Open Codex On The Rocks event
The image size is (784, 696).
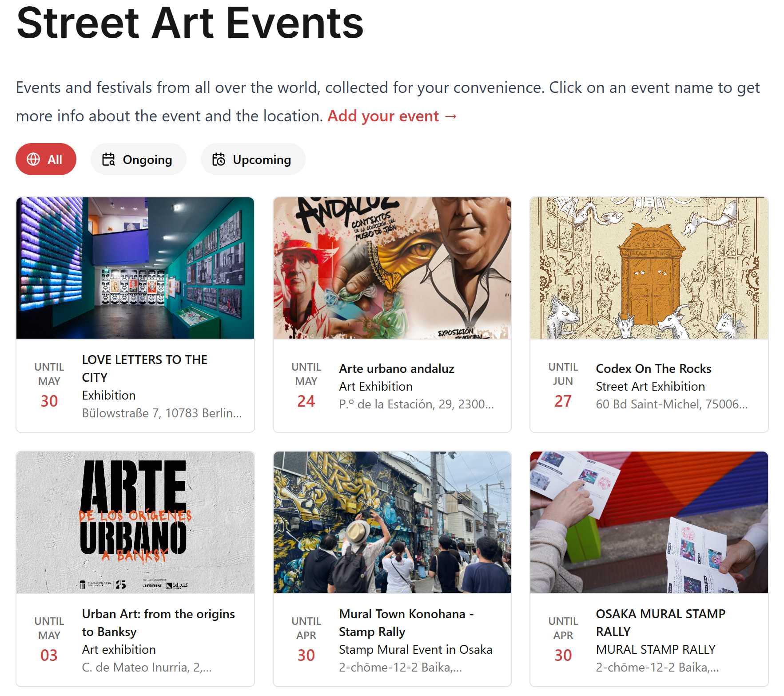653,368
